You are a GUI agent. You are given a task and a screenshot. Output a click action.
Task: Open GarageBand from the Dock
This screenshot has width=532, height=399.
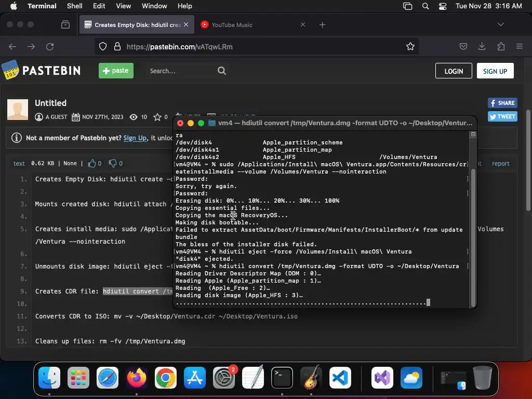tap(311, 378)
